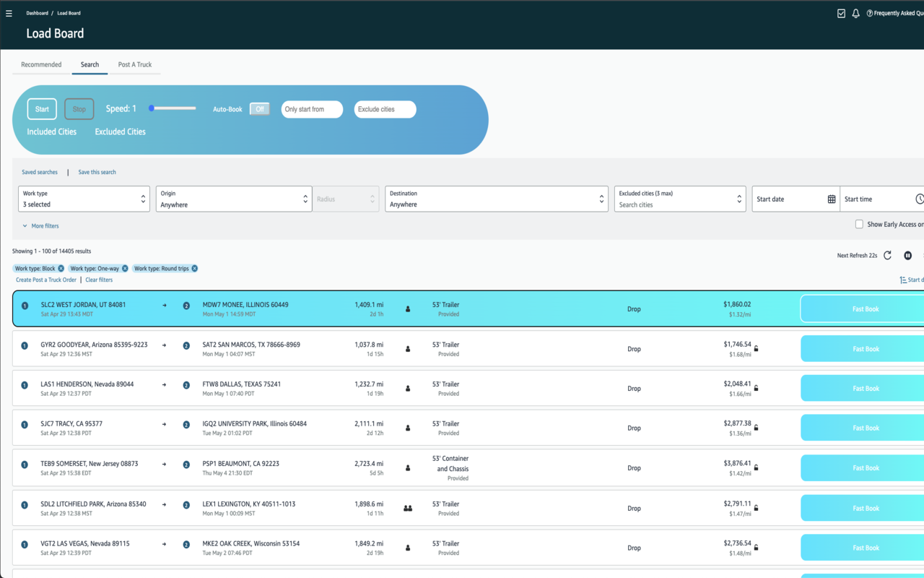Fast Book the SLC2 West Jordan load
This screenshot has height=578, width=924.
[863, 309]
